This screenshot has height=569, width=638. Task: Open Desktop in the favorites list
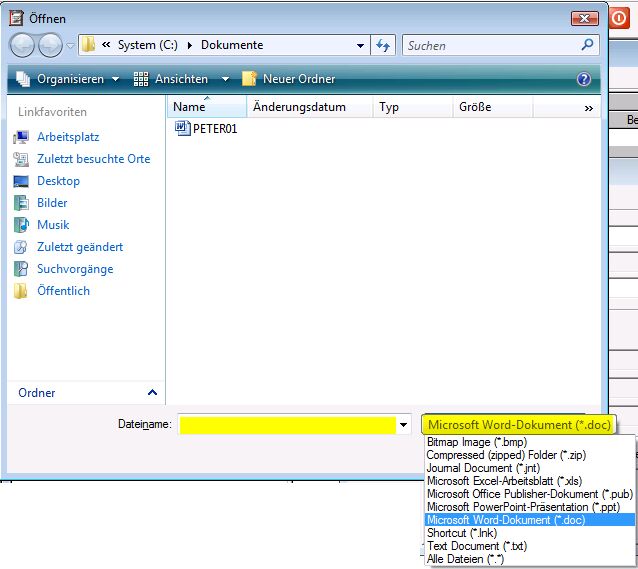58,181
